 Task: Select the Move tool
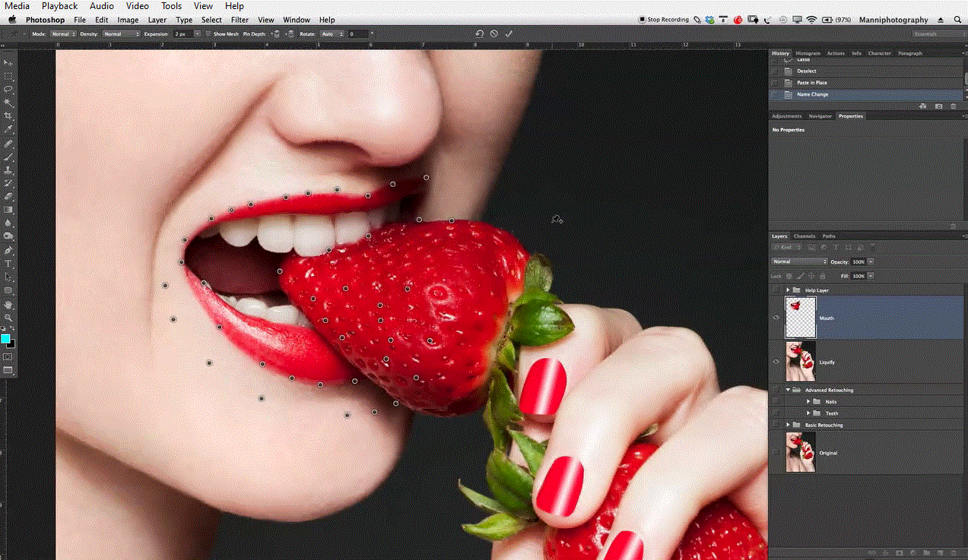pyautogui.click(x=8, y=62)
